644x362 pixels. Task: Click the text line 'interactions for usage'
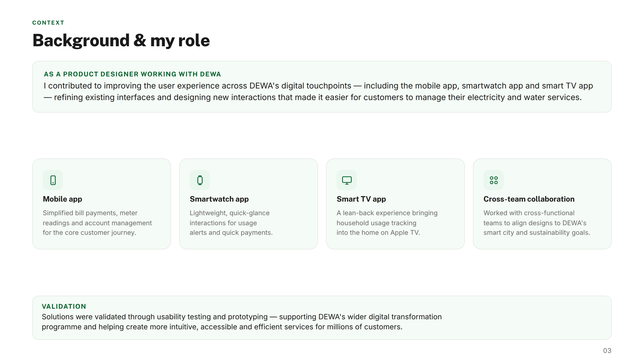223,223
